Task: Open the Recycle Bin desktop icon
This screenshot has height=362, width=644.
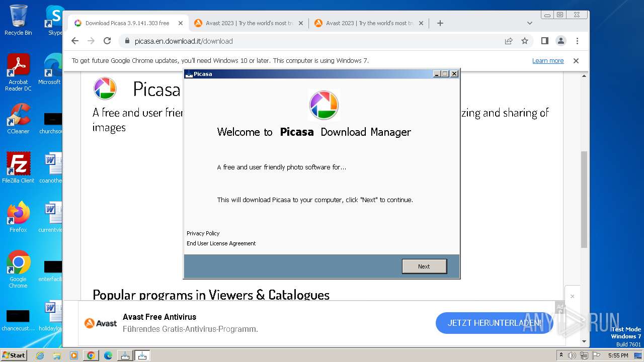Action: (x=18, y=20)
